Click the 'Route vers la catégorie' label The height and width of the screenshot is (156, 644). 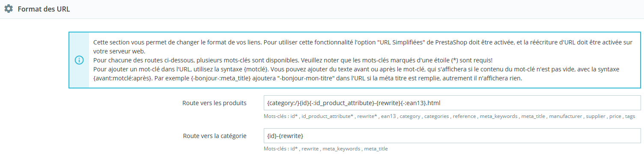[214, 136]
